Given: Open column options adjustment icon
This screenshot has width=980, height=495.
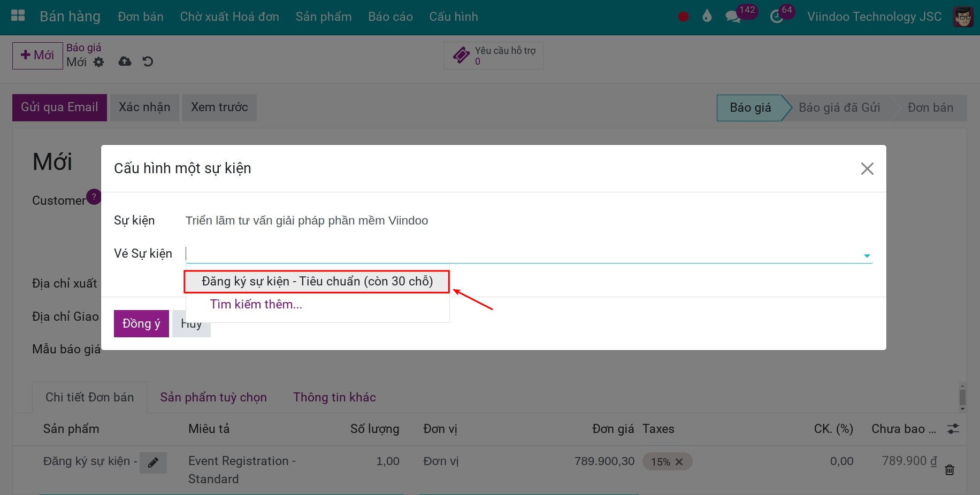Looking at the screenshot, I should (x=953, y=429).
